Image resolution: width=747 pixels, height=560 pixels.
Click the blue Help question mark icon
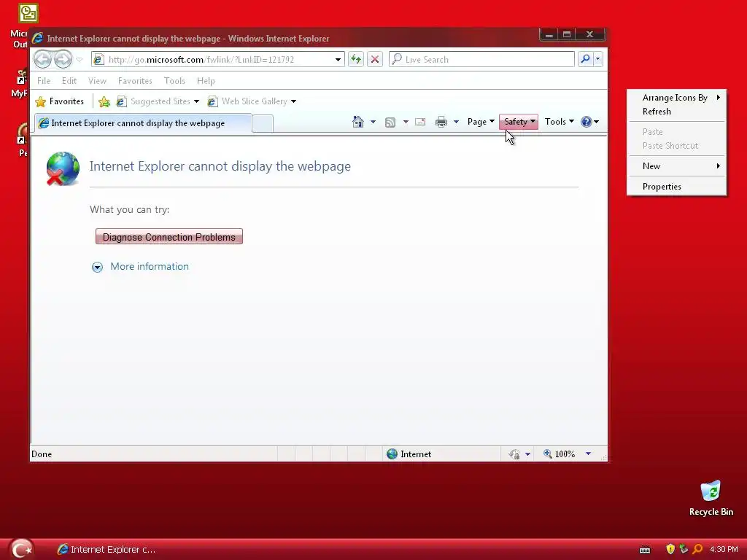[x=587, y=122]
